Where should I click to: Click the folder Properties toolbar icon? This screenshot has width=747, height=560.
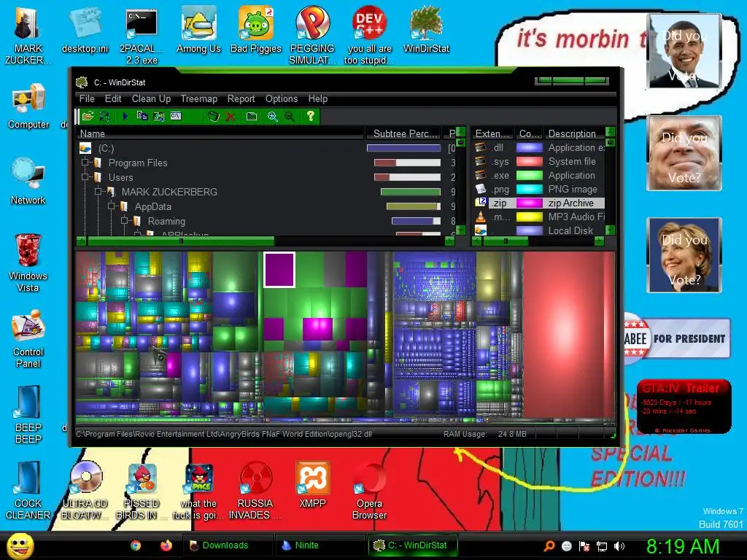pyautogui.click(x=252, y=116)
